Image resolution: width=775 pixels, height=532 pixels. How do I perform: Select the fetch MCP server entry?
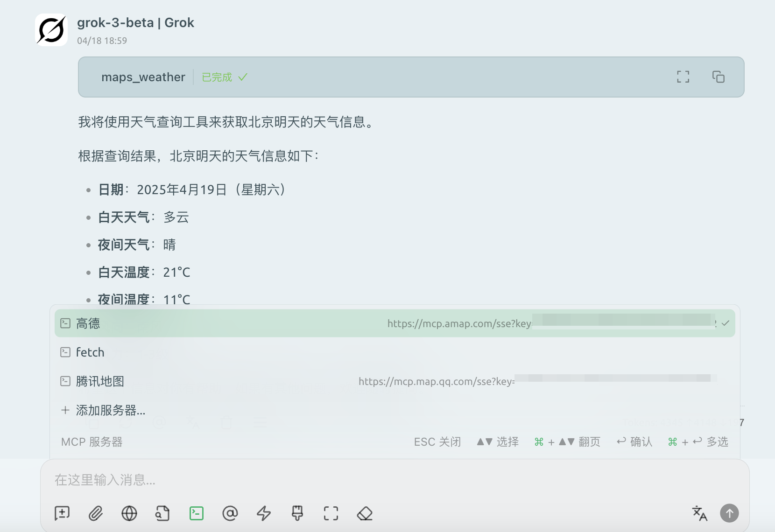tap(395, 352)
